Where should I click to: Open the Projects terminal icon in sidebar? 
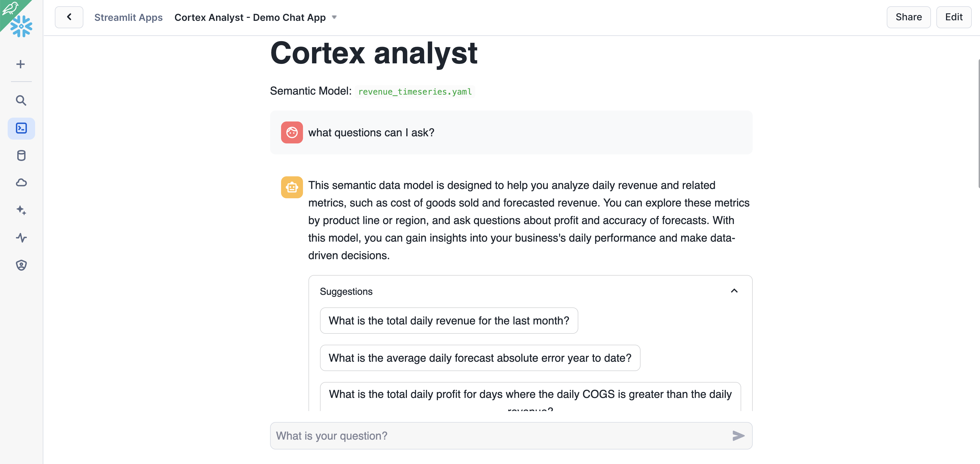click(21, 129)
